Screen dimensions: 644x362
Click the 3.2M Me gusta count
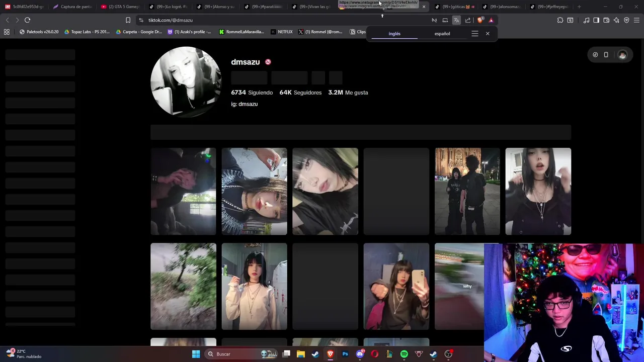point(348,93)
